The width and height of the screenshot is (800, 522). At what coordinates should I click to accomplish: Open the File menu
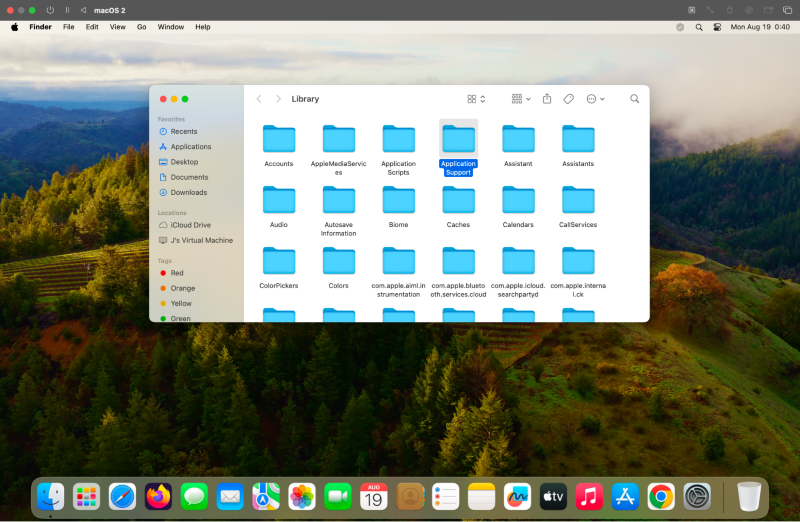(x=68, y=27)
